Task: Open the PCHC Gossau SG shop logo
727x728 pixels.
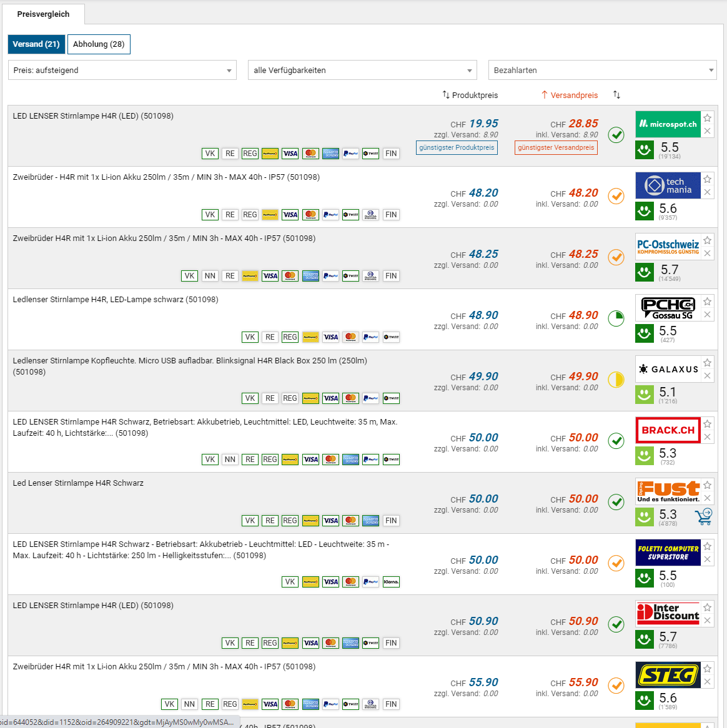Action: pos(668,308)
